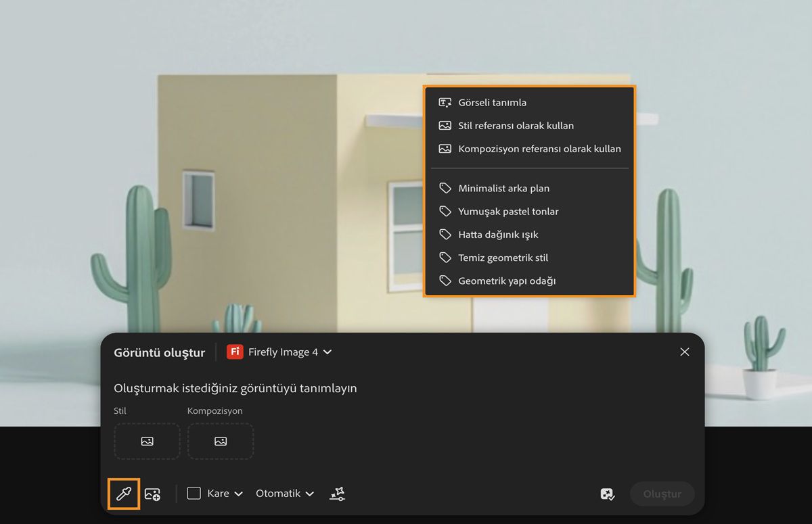Pick the Geometrik yapı odağı tag
This screenshot has width=812, height=524.
tap(529, 281)
